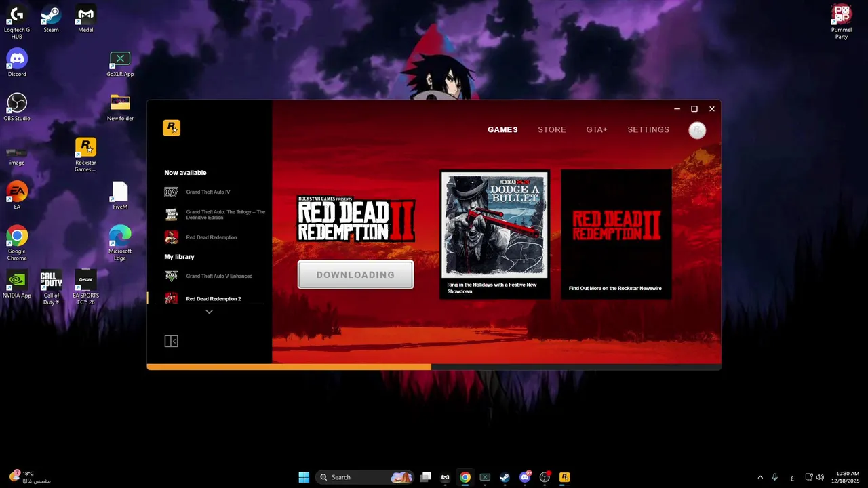Expand the library list with down chevron

(x=209, y=312)
